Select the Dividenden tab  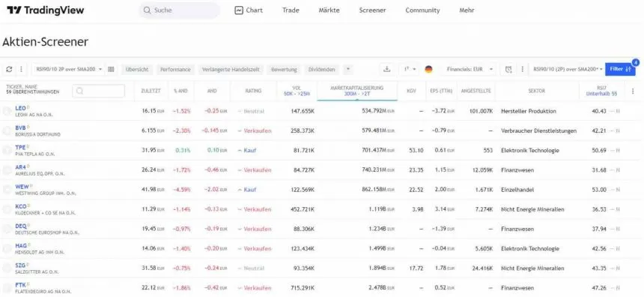click(321, 70)
